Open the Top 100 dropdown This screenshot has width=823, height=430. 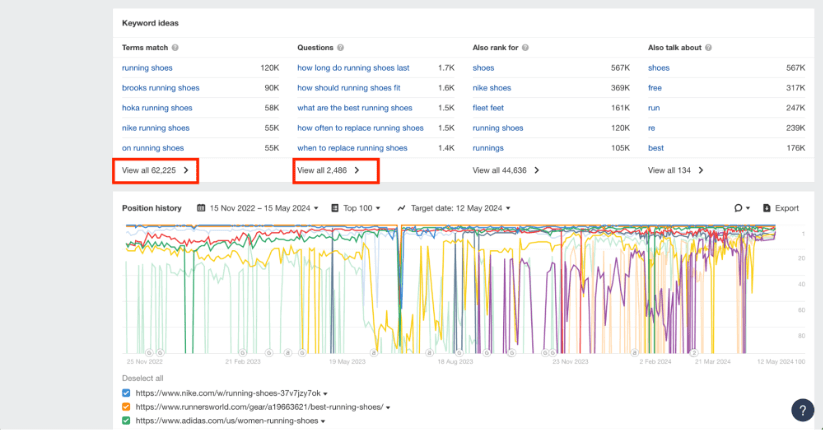click(x=356, y=208)
